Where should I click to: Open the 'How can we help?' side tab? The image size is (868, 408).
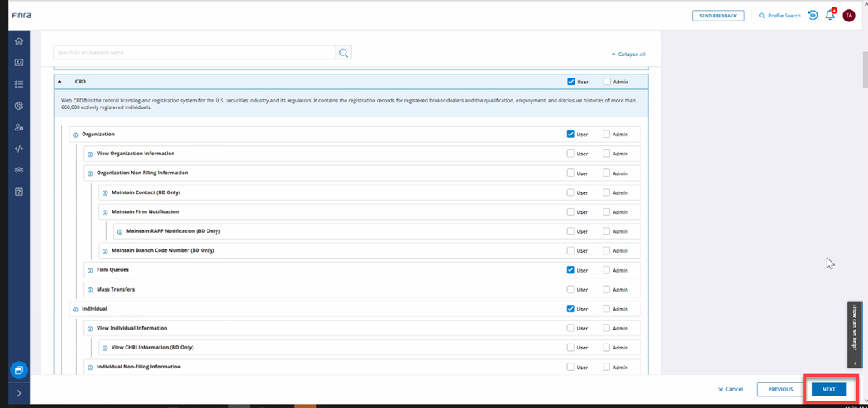[855, 330]
